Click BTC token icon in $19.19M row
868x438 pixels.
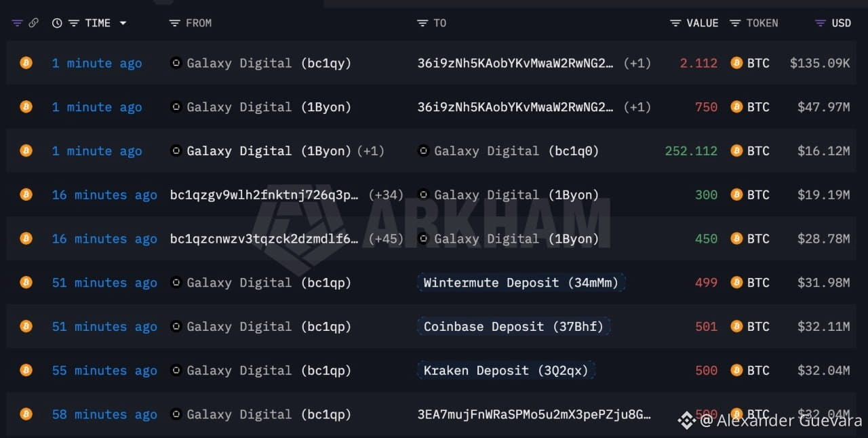(736, 195)
